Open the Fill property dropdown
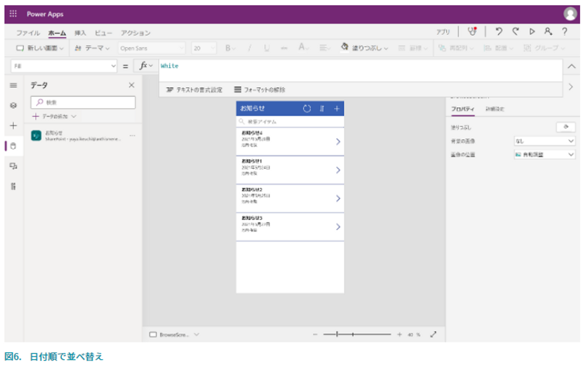This screenshot has height=368, width=588. tap(63, 66)
